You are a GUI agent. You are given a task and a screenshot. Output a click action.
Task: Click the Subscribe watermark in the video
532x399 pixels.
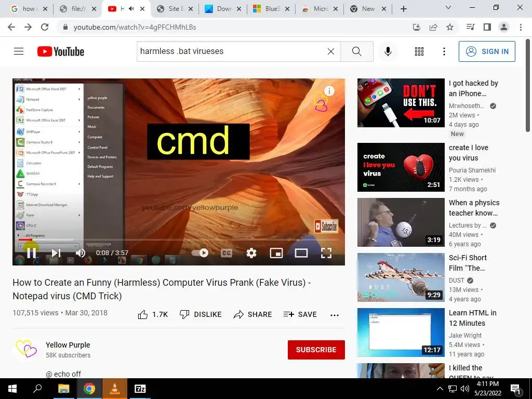coord(326,227)
